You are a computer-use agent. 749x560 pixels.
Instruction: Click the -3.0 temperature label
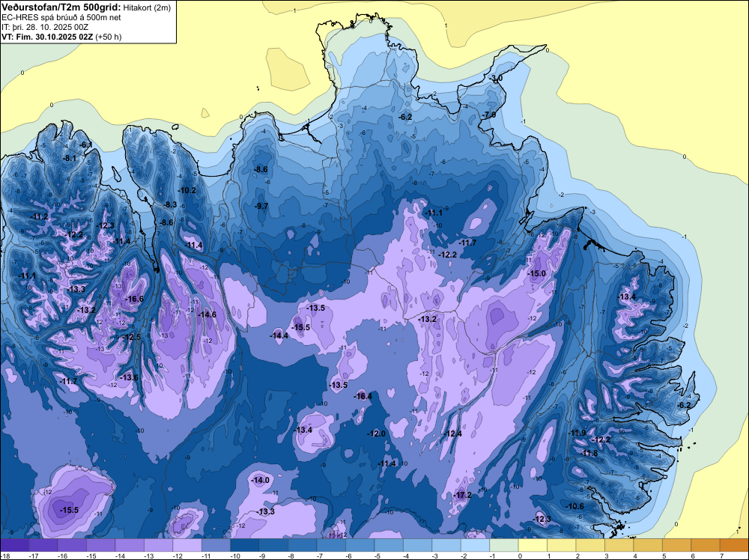pos(495,79)
